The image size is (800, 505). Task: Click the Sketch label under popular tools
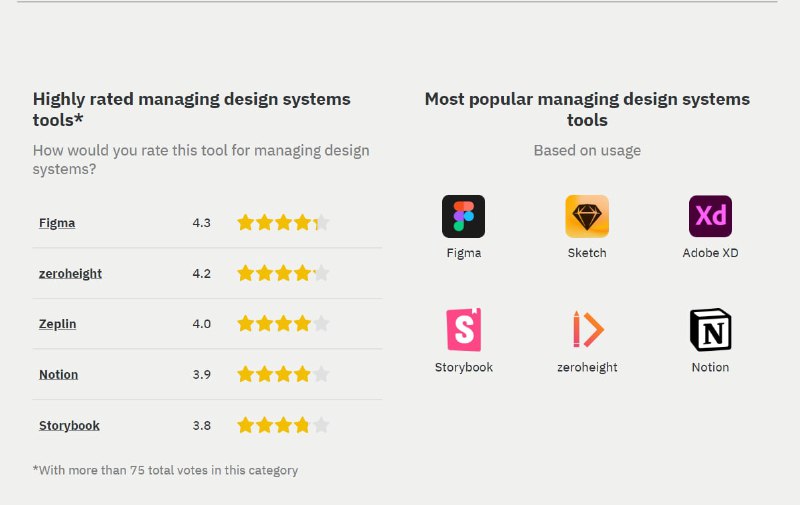pos(587,253)
